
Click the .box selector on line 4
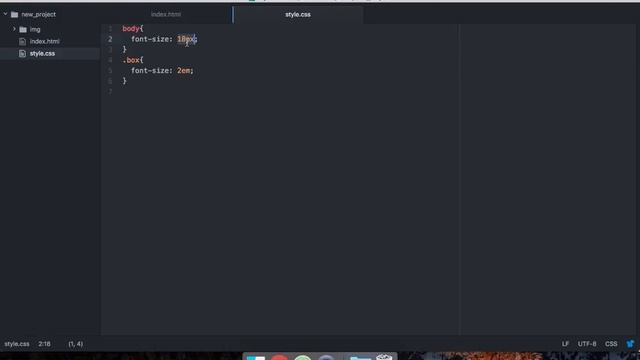(131, 60)
